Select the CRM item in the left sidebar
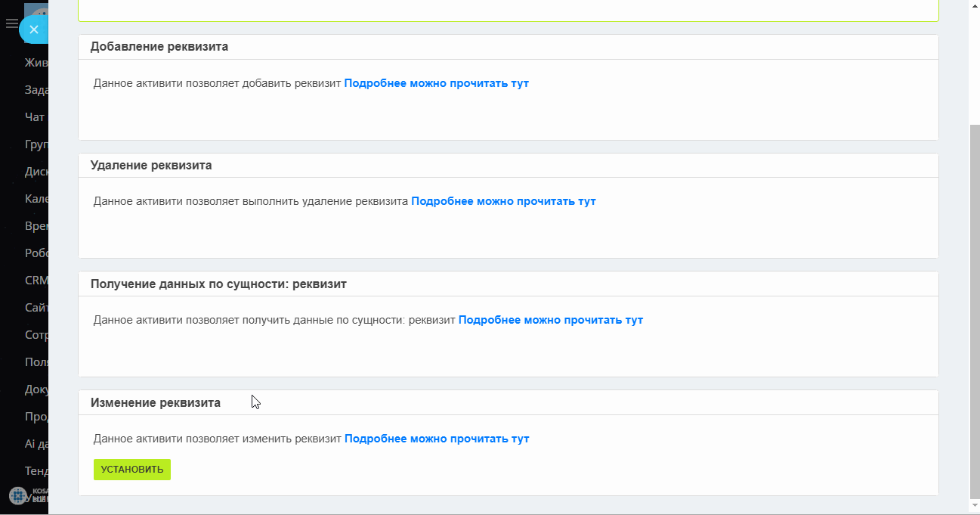 (x=36, y=281)
